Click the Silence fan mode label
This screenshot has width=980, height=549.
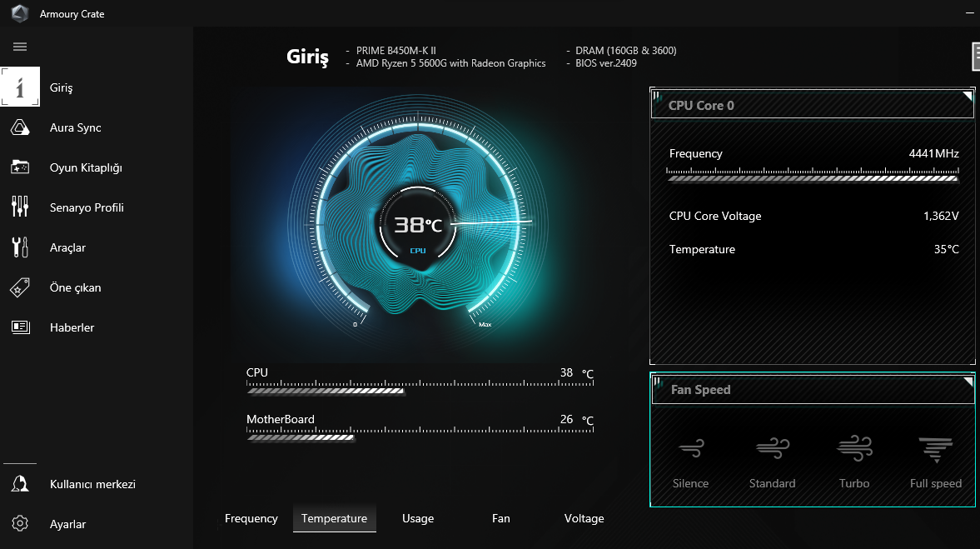tap(690, 483)
